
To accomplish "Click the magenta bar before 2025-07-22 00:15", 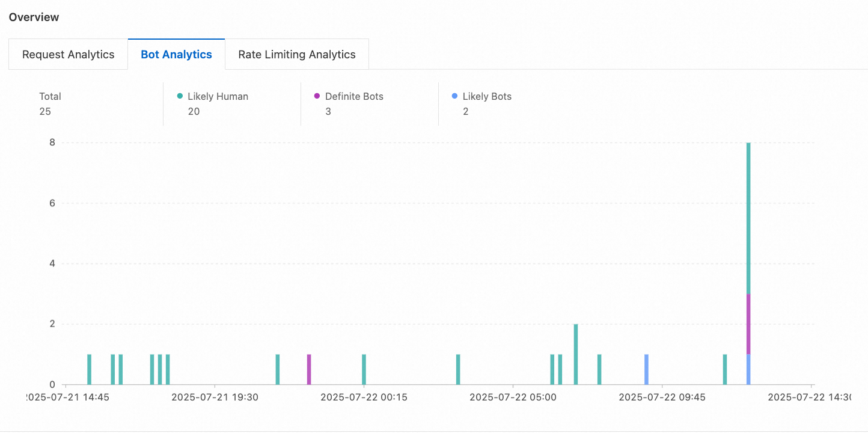I will point(308,368).
